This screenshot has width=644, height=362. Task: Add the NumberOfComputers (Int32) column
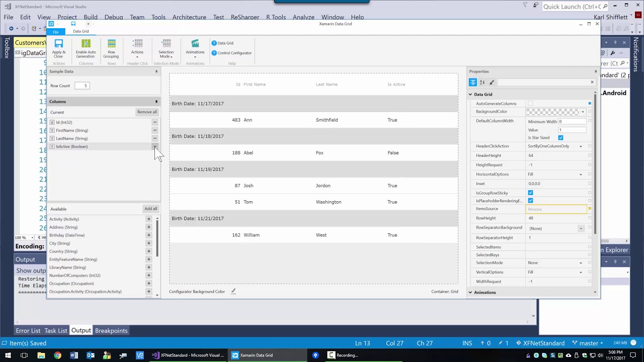click(x=148, y=276)
